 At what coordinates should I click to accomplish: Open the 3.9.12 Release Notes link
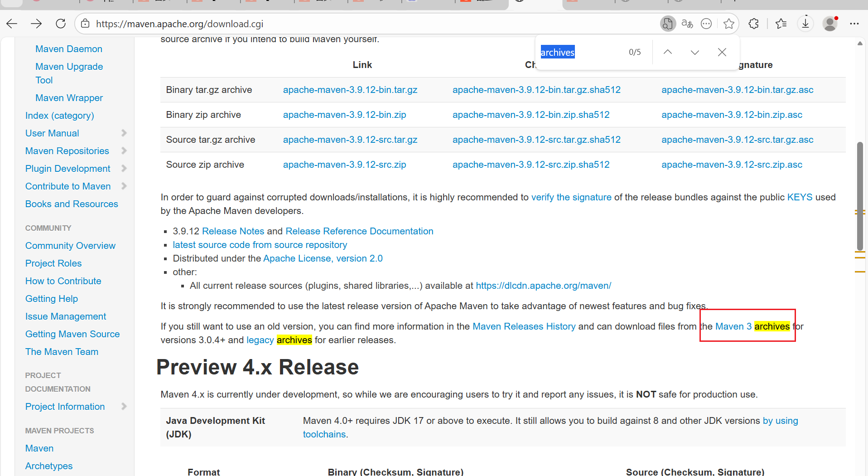233,231
